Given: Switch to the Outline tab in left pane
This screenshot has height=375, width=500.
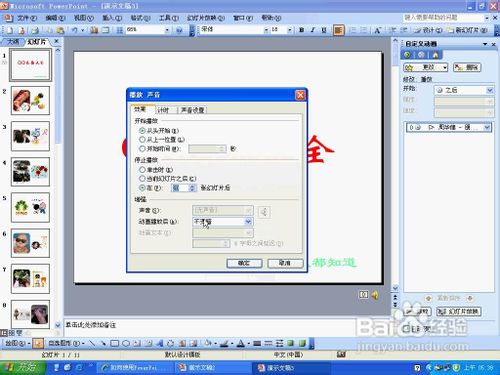Looking at the screenshot, I should tap(13, 42).
